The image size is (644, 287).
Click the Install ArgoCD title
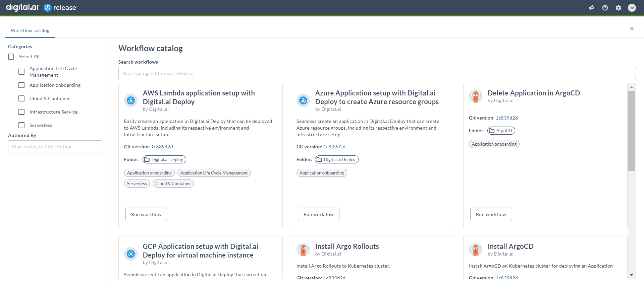[511, 246]
